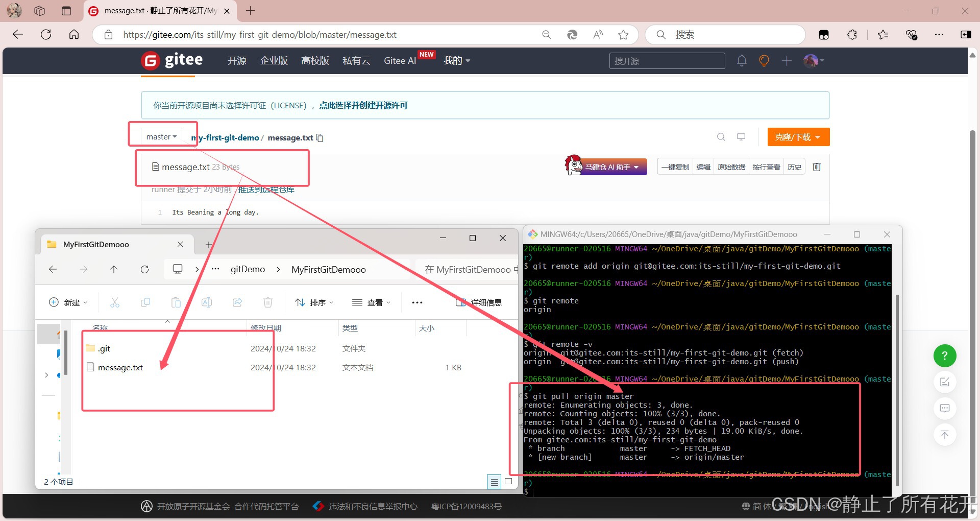Click the repository search magnifier icon
The width and height of the screenshot is (980, 521).
tap(721, 137)
